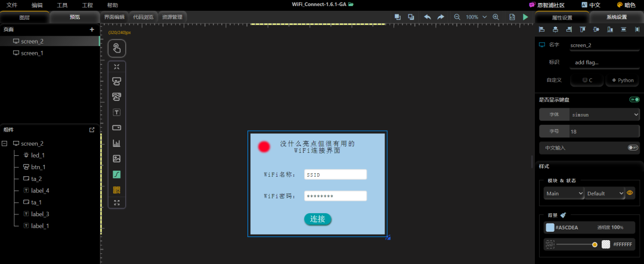
Task: Align widgets to horizontal center
Action: coord(555,29)
